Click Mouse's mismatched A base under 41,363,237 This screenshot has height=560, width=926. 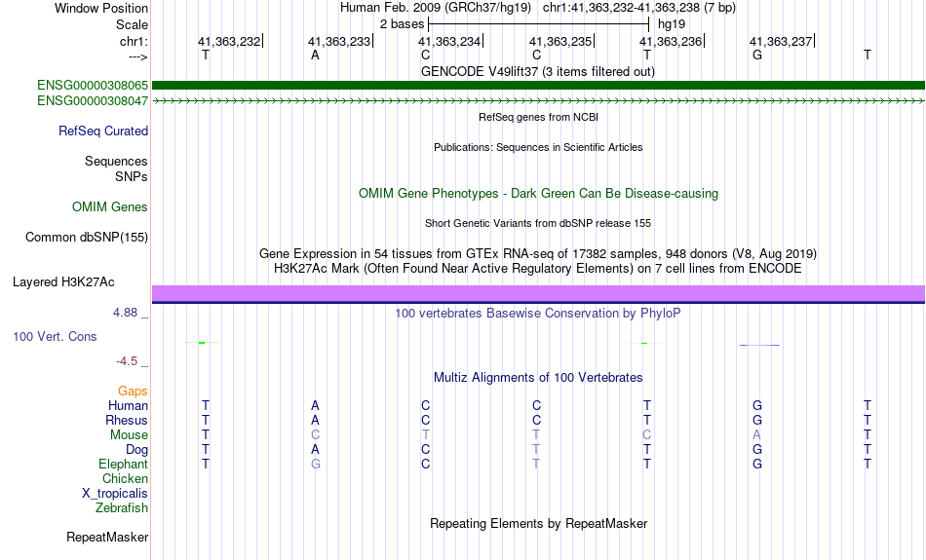757,435
